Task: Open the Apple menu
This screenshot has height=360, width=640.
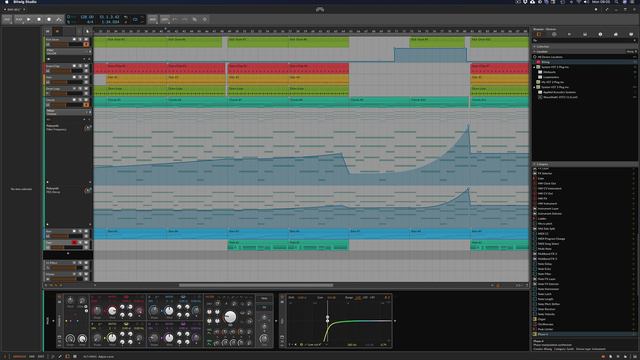Action: point(6,2)
